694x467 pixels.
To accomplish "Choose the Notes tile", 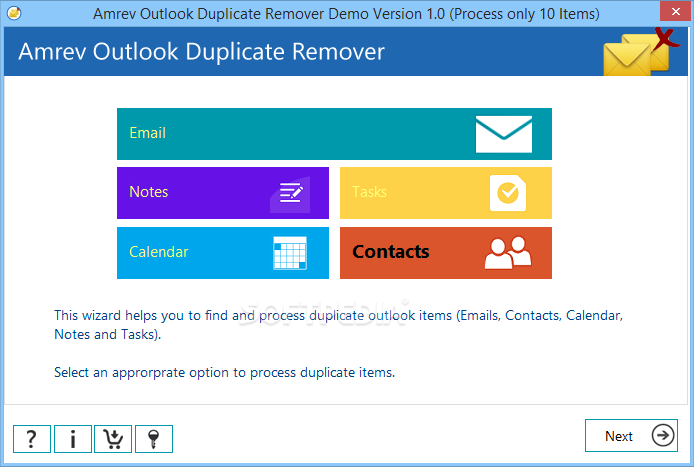I will [x=223, y=193].
